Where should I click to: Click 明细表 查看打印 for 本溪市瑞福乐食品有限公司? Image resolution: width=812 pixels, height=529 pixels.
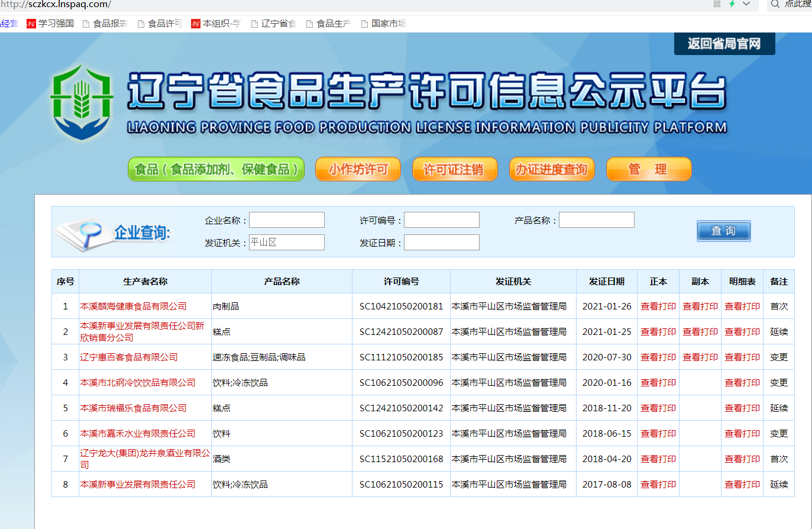tap(742, 408)
